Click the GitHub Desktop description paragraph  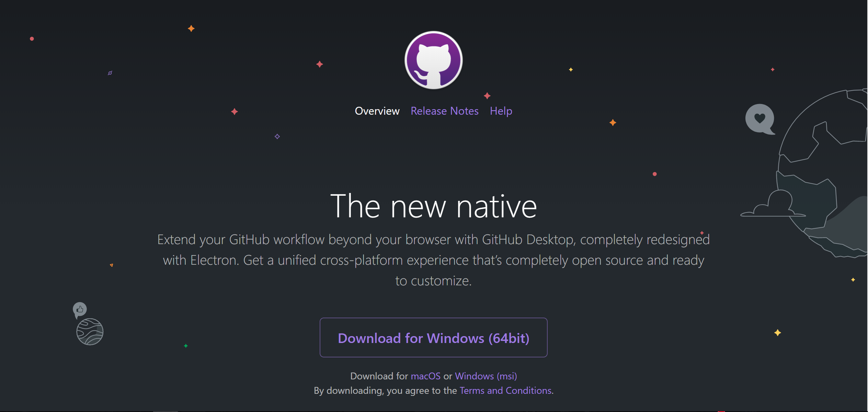click(433, 260)
